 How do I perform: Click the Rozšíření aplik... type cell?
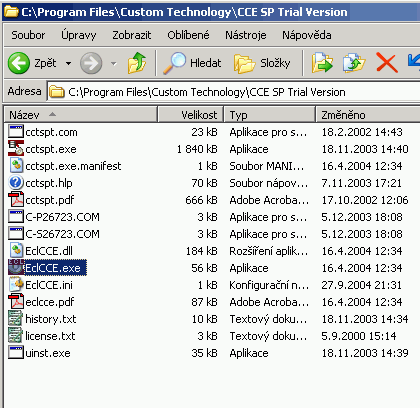tap(269, 251)
